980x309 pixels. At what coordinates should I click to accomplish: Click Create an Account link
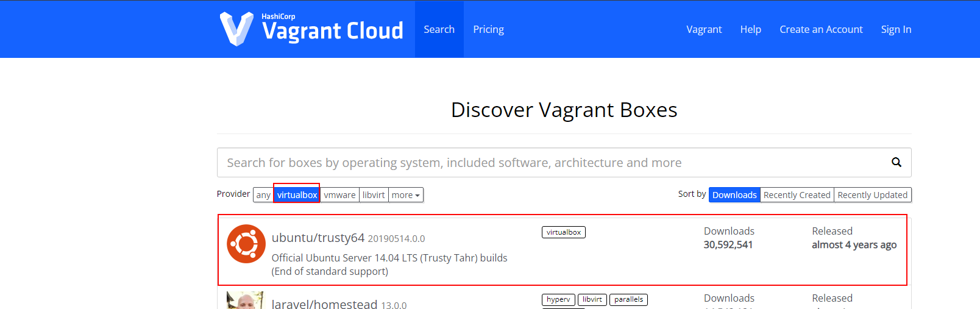[821, 29]
